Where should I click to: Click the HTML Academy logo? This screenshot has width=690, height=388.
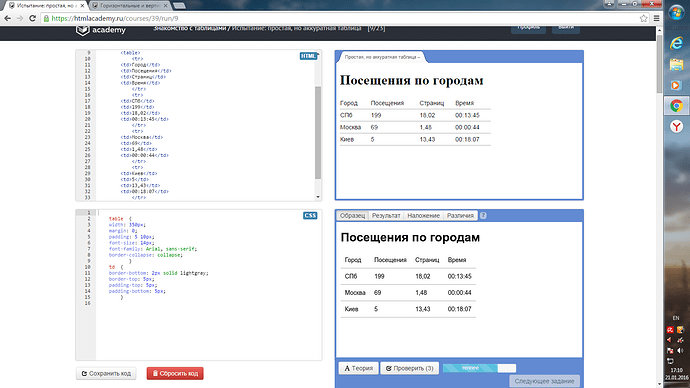101,30
